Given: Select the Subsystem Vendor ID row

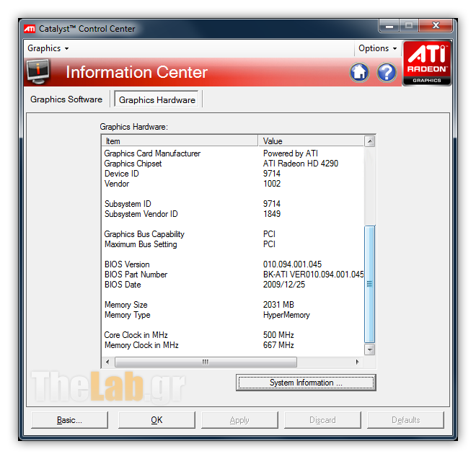Looking at the screenshot, I should 232,214.
